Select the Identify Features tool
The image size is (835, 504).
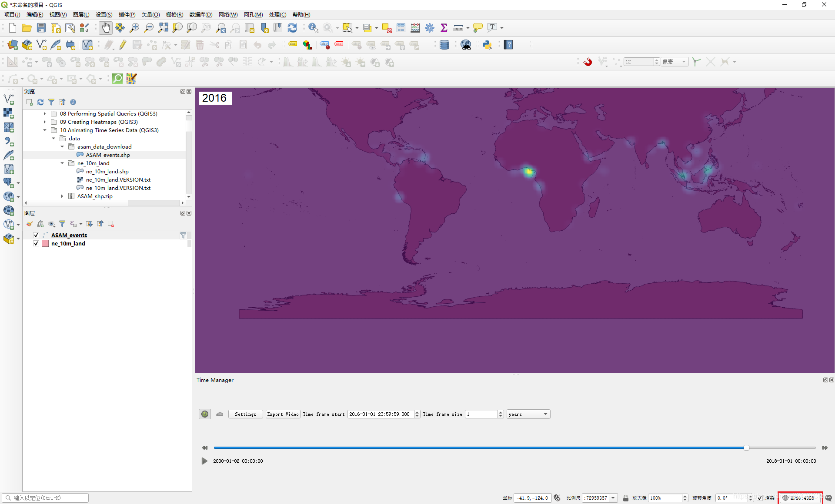pyautogui.click(x=313, y=28)
